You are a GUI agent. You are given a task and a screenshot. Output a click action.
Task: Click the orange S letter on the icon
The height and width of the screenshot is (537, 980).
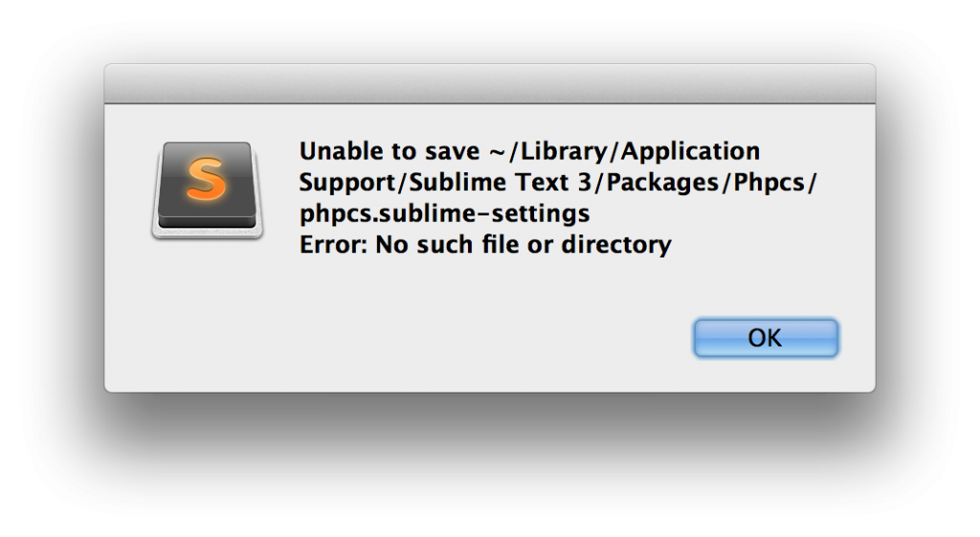[207, 179]
